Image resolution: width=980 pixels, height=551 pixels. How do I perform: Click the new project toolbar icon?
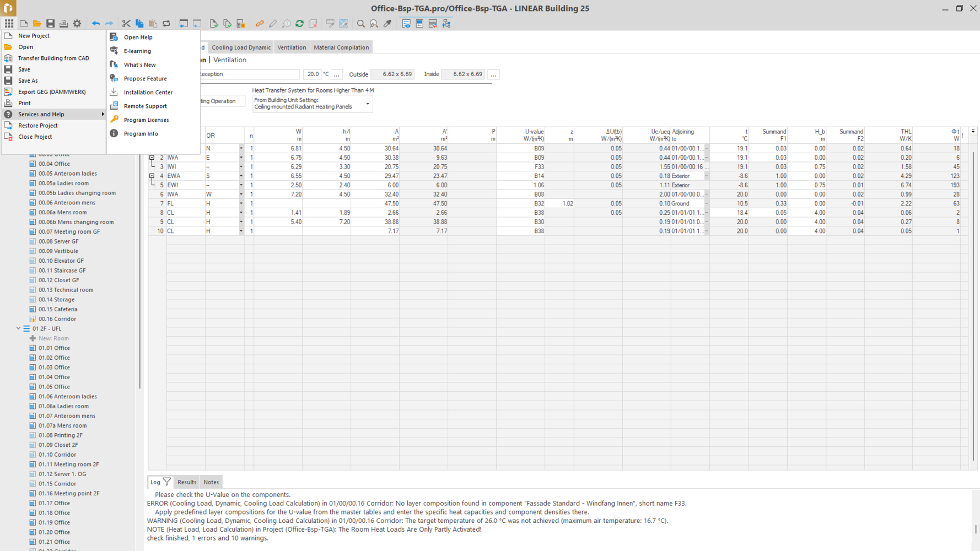(x=24, y=23)
